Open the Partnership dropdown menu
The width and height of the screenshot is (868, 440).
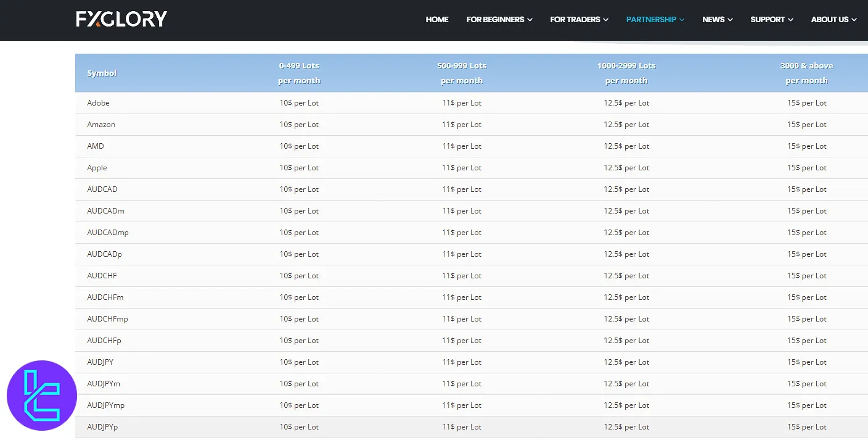(x=655, y=20)
